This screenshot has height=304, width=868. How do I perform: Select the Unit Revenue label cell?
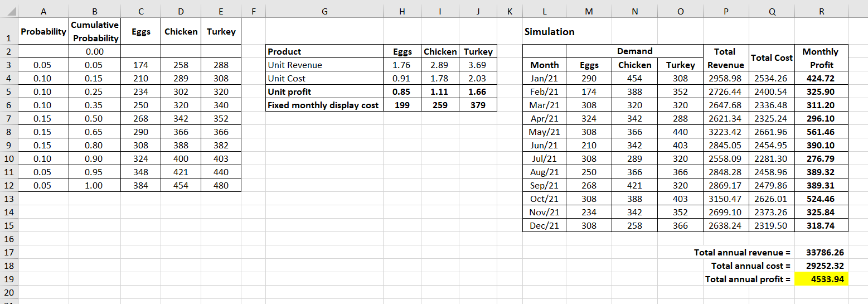point(324,65)
